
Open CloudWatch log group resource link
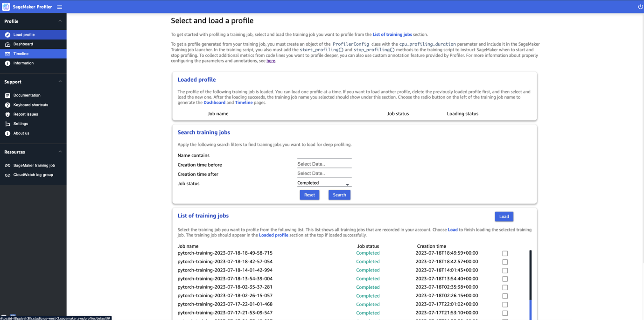tap(33, 175)
